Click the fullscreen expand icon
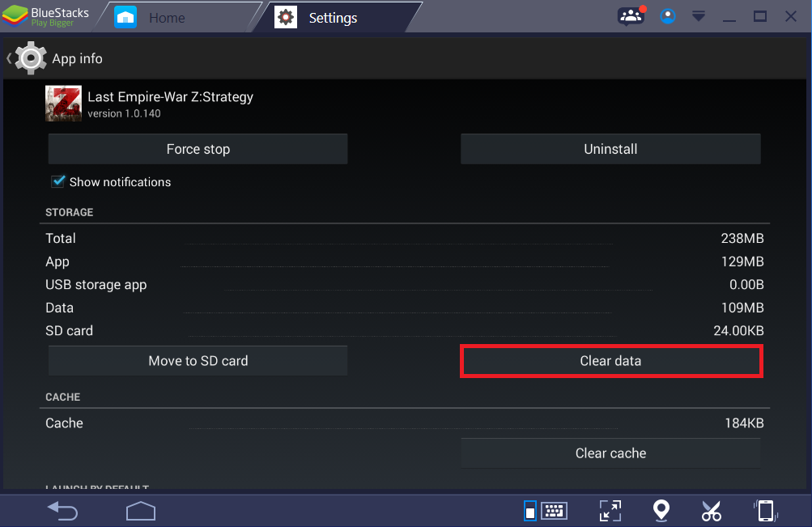 click(610, 511)
